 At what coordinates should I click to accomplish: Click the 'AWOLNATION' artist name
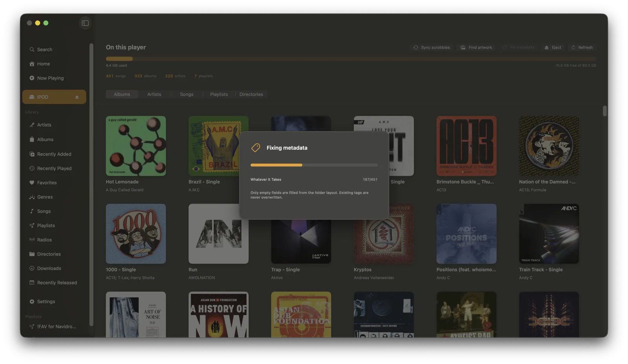[202, 278]
